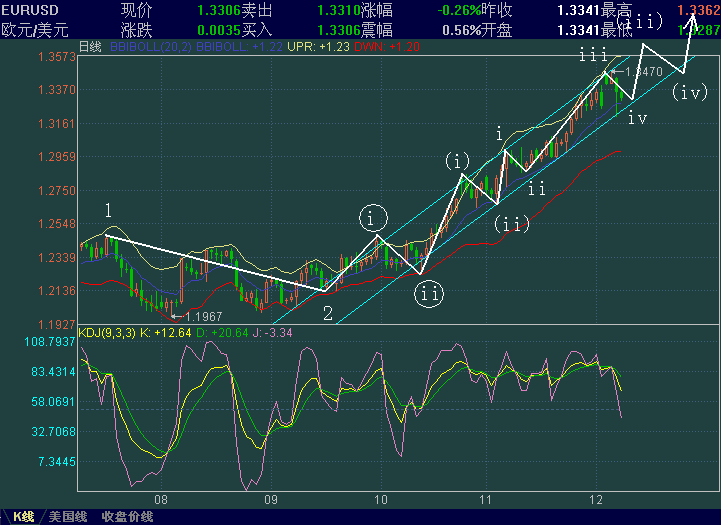Click the K: +12.64 value

(x=166, y=332)
